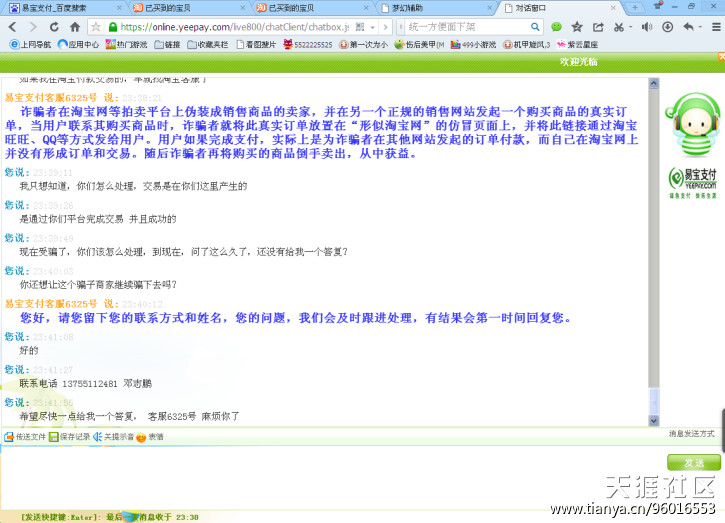Image resolution: width=725 pixels, height=523 pixels.
Task: Launch the scissors screenshot tool
Action: (x=619, y=27)
